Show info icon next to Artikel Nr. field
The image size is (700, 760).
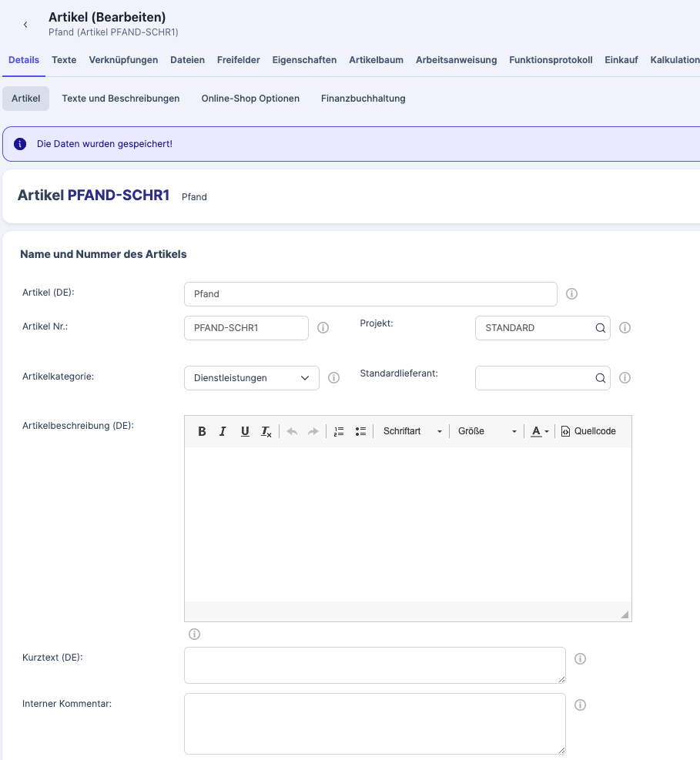tap(323, 328)
